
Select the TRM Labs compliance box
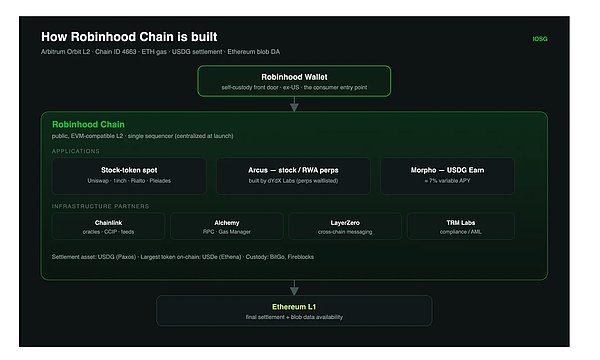tap(461, 226)
